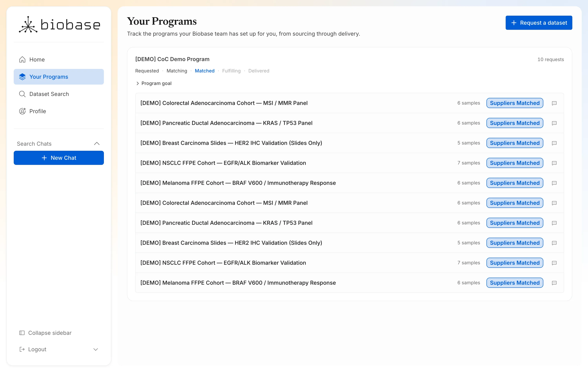Open Dataset Search from the sidebar

click(59, 94)
